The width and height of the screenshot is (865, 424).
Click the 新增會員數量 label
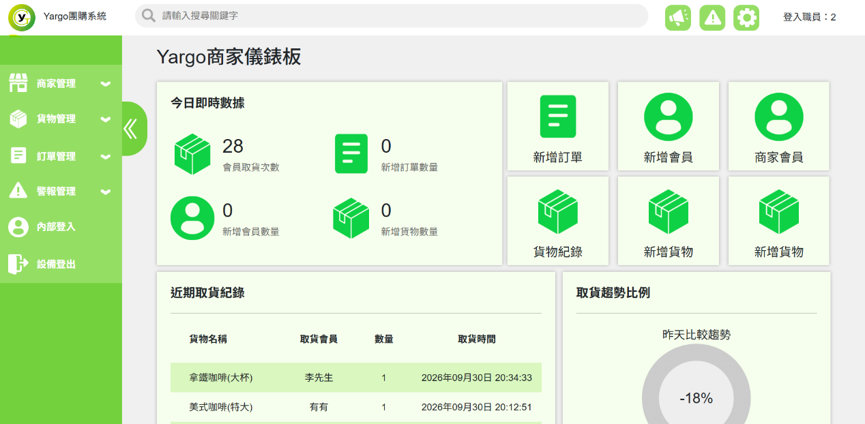(x=250, y=232)
